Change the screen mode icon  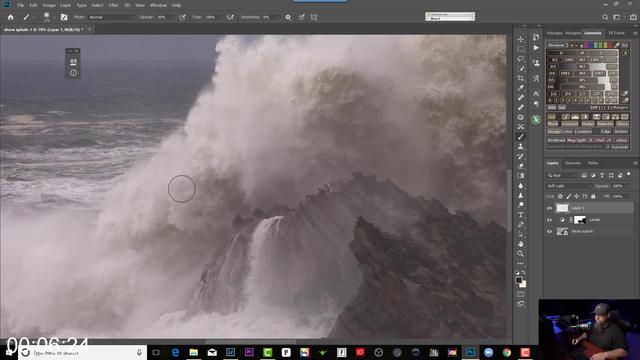tap(521, 304)
